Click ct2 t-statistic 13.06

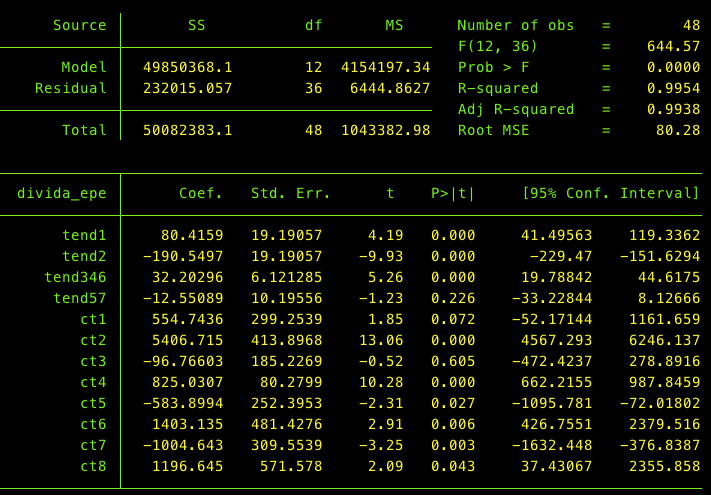coord(381,340)
